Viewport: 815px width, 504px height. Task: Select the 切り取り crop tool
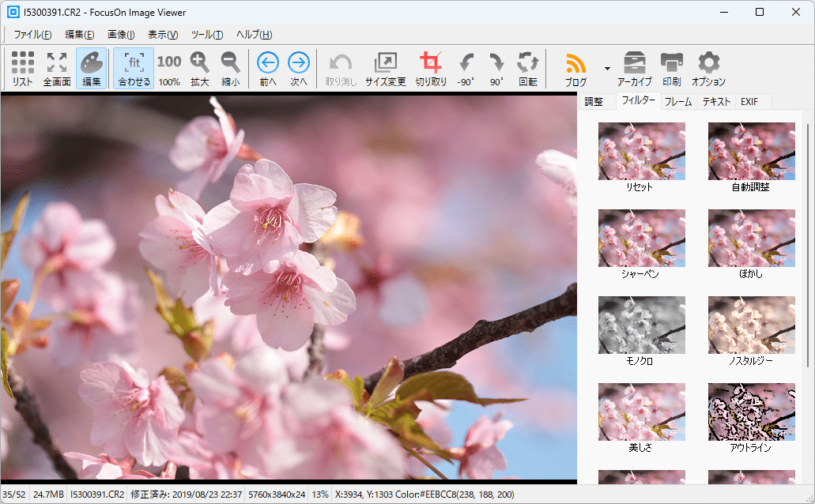[431, 69]
